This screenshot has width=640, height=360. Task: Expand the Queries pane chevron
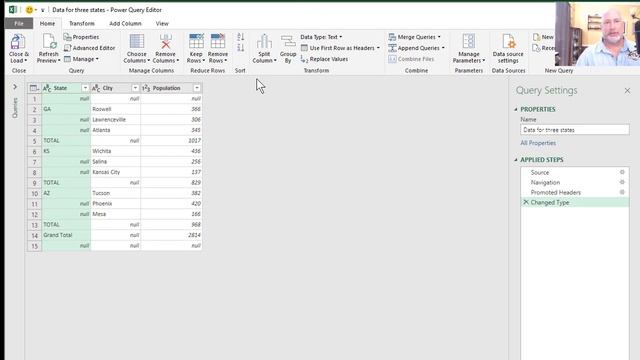tap(15, 87)
